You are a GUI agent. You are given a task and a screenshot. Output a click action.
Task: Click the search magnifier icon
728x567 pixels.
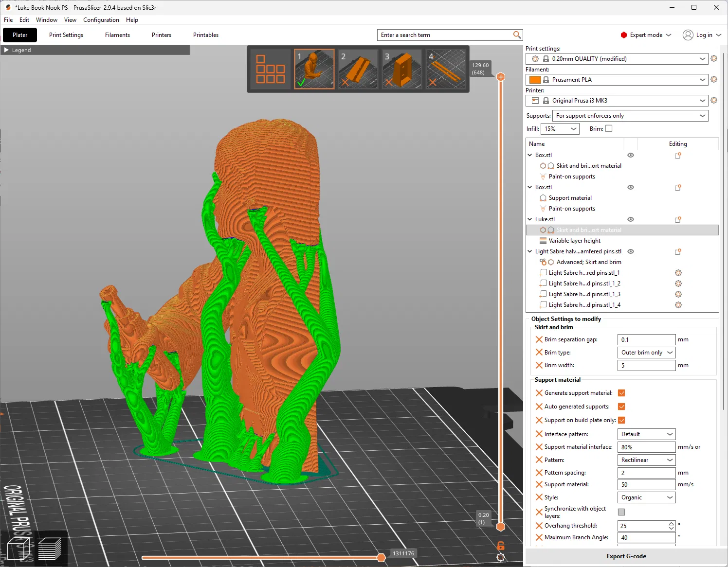point(517,35)
